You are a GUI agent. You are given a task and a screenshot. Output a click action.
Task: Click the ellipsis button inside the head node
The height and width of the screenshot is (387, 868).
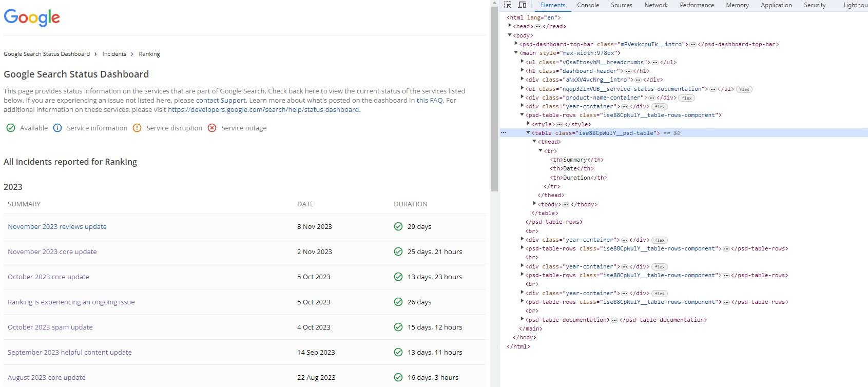coord(537,27)
